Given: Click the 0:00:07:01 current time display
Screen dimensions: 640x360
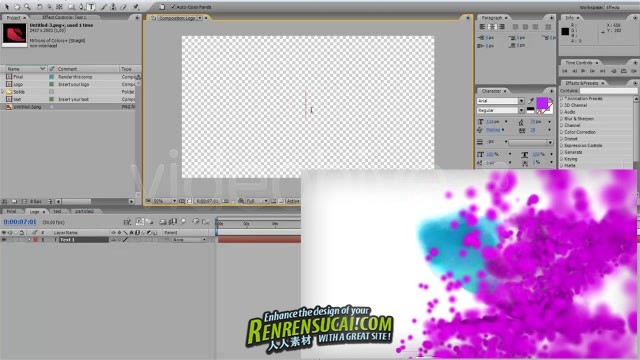Looking at the screenshot, I should [x=20, y=222].
